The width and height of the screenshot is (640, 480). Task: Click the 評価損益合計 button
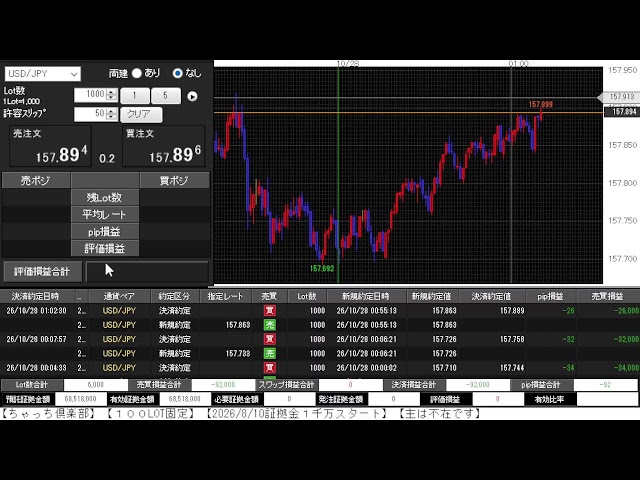pos(42,271)
